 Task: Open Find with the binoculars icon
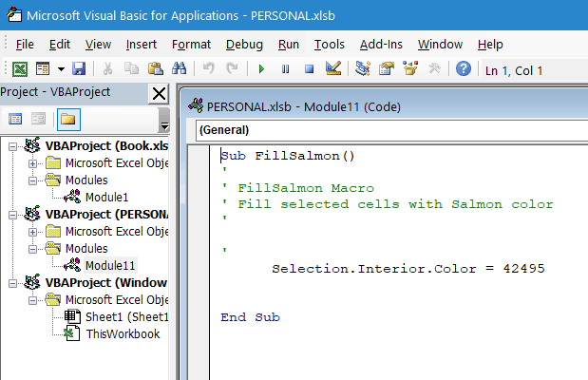(x=179, y=69)
